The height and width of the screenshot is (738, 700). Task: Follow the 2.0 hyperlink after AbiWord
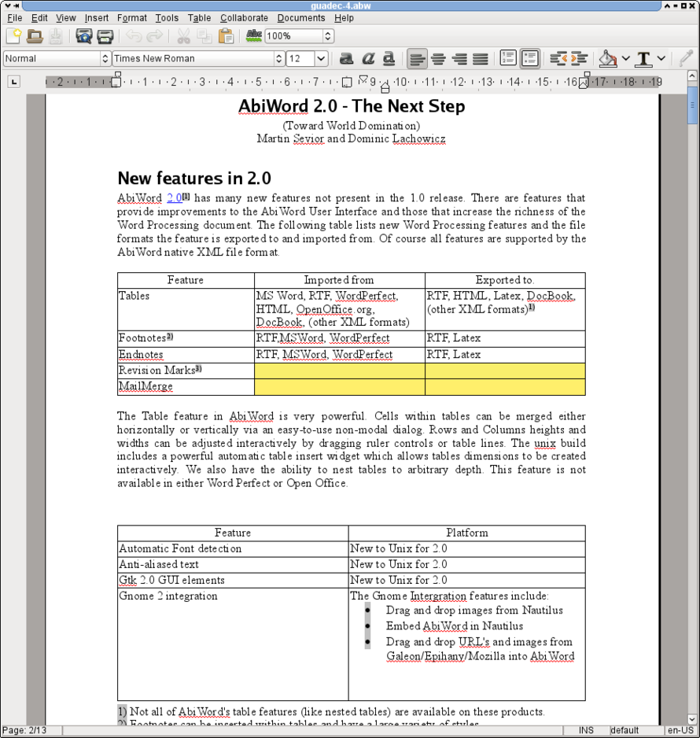174,198
